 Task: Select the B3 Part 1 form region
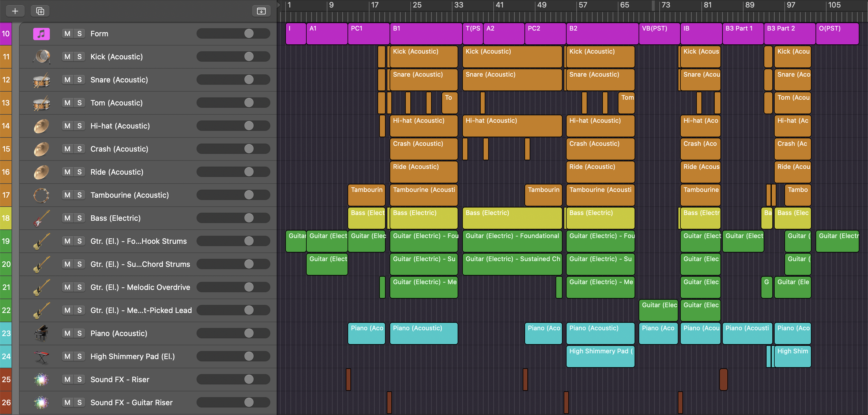pos(743,34)
